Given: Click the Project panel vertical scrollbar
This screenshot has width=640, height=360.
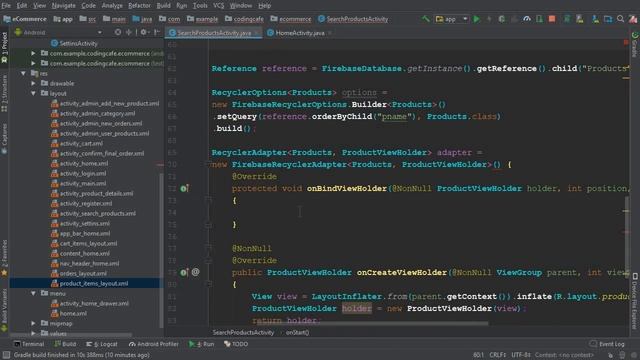Looking at the screenshot, I should [161, 250].
